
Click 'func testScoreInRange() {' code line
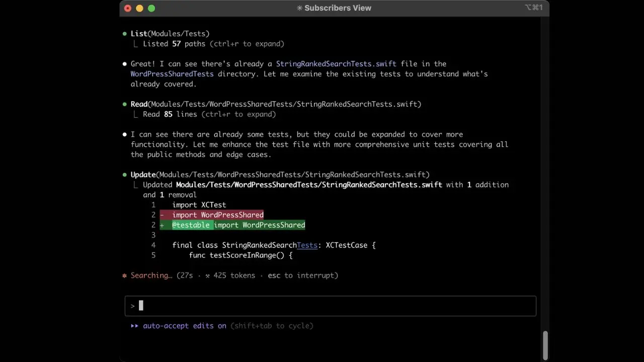pyautogui.click(x=240, y=255)
